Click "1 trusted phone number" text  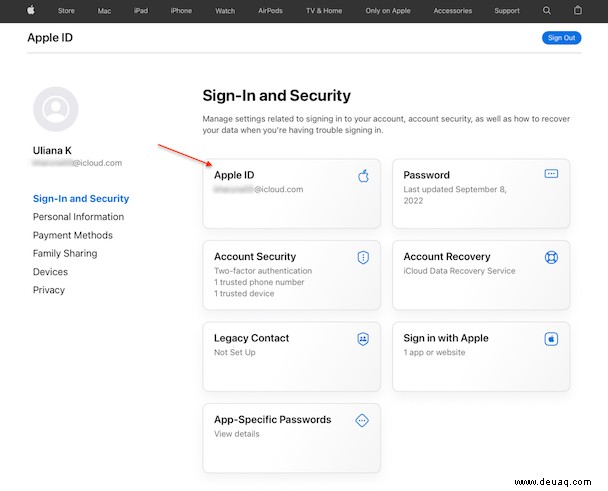pos(259,282)
